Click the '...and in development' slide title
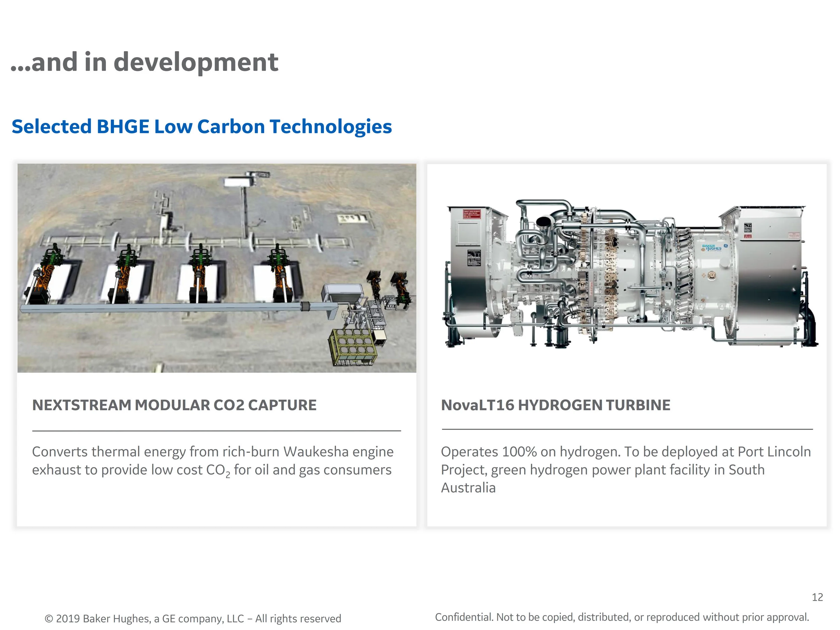This screenshot has width=840, height=630. pyautogui.click(x=144, y=62)
